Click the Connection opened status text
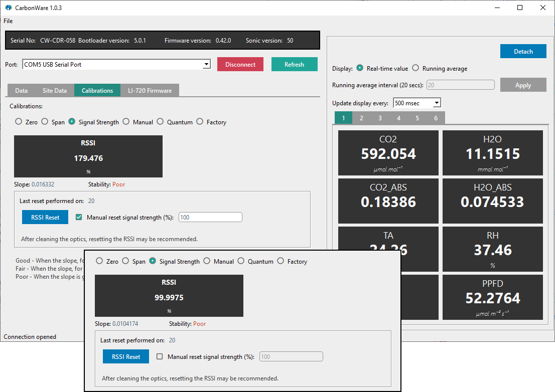Screen dimensions: 555x392 tap(30, 336)
